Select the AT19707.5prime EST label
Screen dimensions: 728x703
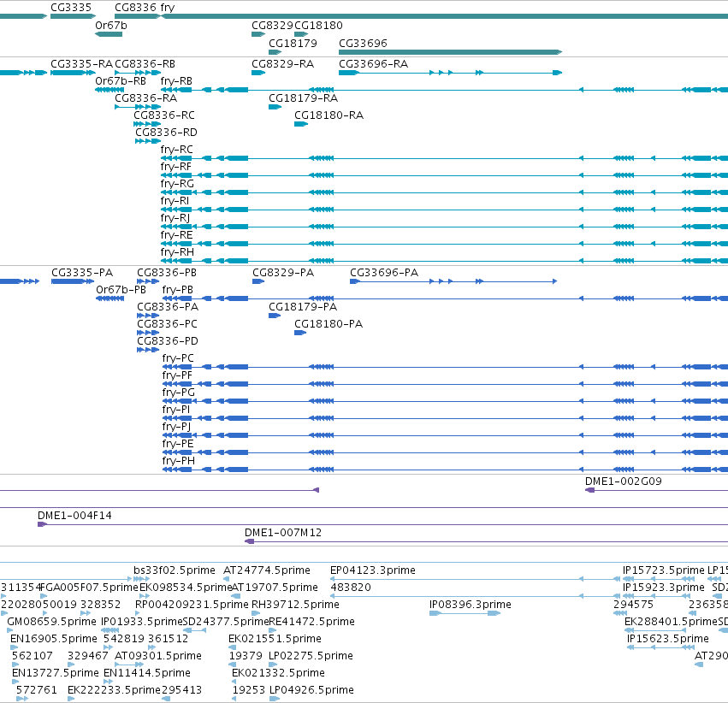[275, 588]
